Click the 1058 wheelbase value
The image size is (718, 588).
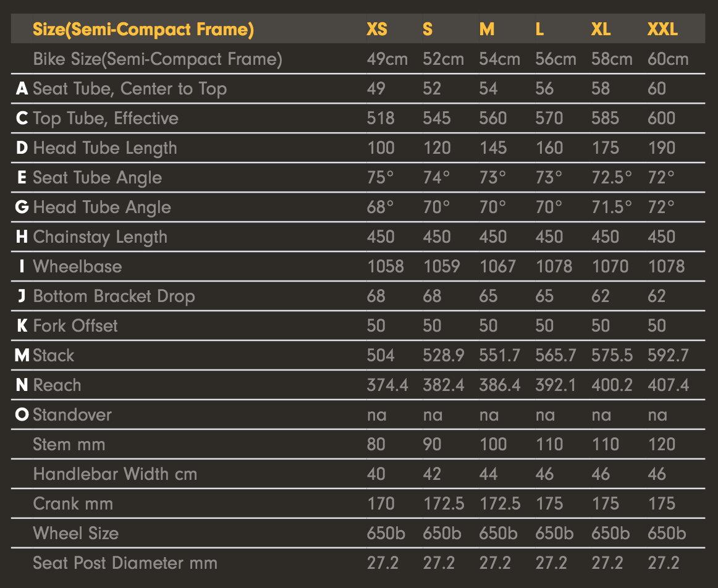(x=385, y=267)
